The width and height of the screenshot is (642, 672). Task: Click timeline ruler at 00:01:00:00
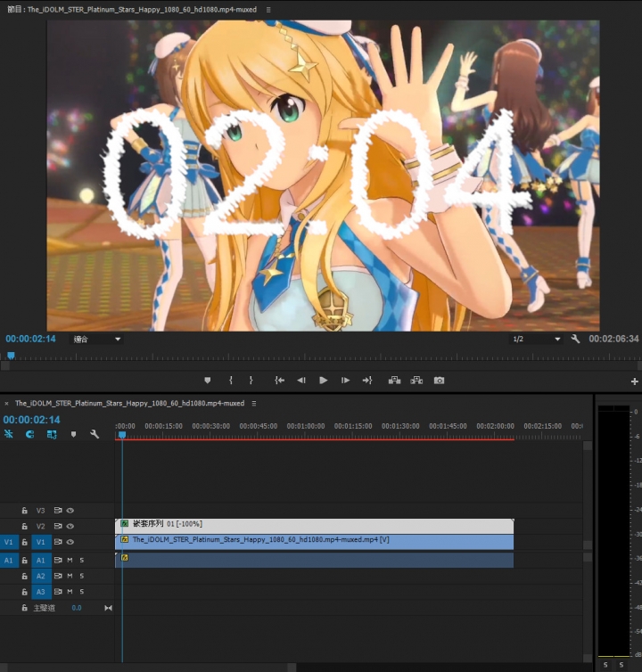(305, 426)
